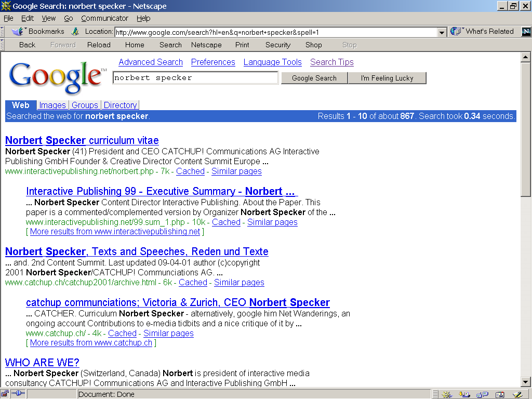Open Cached link for 99.sum_1.php result
This screenshot has width=532, height=399.
(227, 222)
